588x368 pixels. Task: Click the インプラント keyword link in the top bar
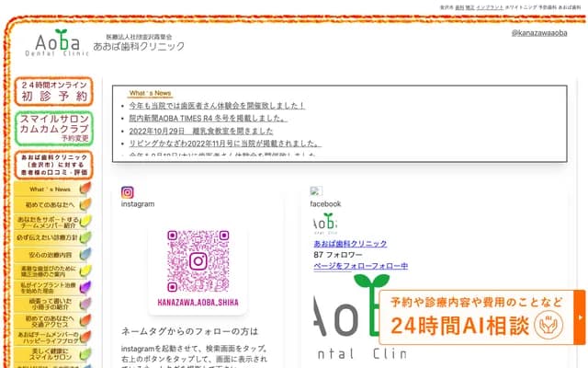[x=490, y=7]
